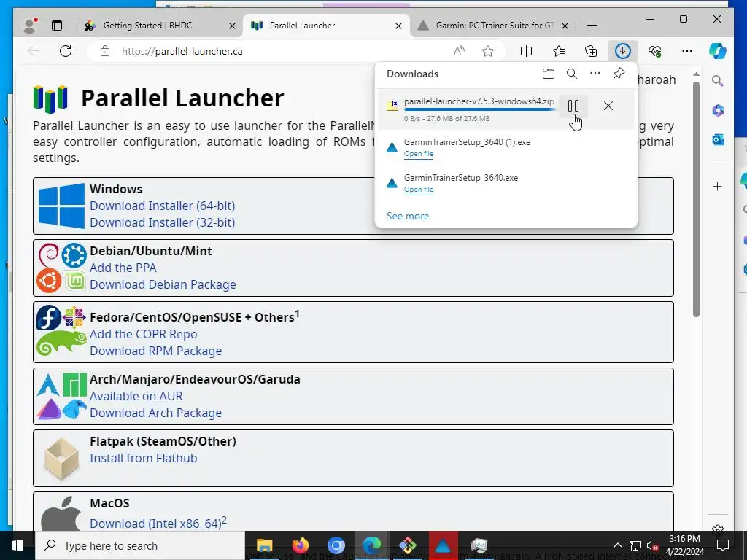The width and height of the screenshot is (747, 560).
Task: Refresh the page
Action: pyautogui.click(x=66, y=51)
